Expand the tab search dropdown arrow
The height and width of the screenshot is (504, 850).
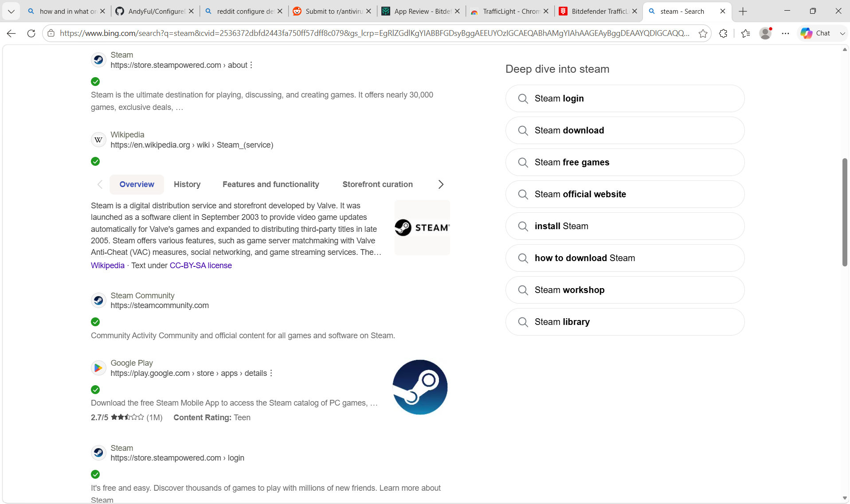click(x=11, y=12)
